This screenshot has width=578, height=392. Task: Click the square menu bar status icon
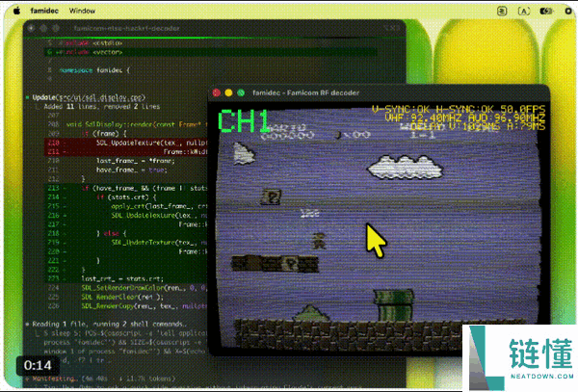pyautogui.click(x=502, y=11)
